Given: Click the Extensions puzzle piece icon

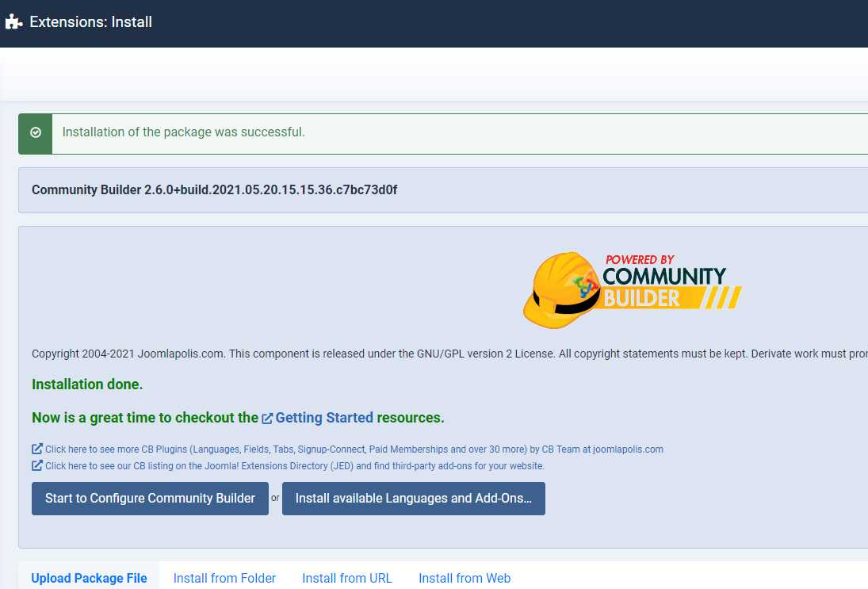Looking at the screenshot, I should pos(13,22).
